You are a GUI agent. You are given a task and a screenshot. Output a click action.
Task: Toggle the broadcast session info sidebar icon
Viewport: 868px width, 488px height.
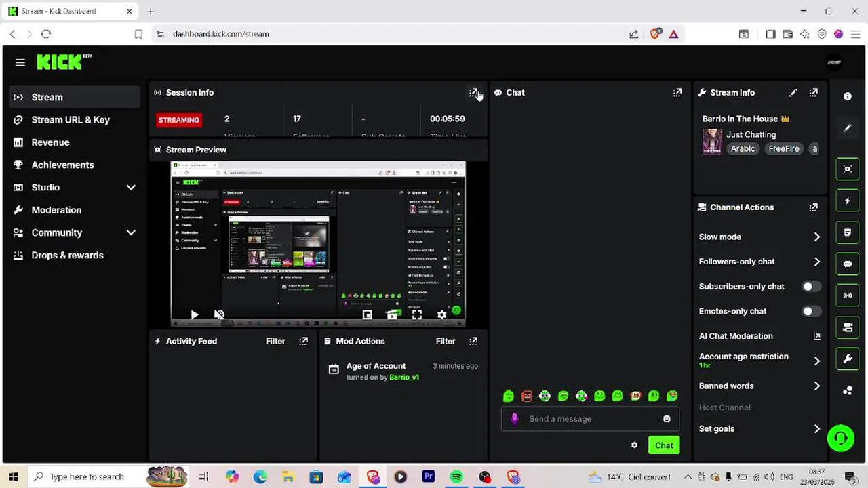[847, 296]
